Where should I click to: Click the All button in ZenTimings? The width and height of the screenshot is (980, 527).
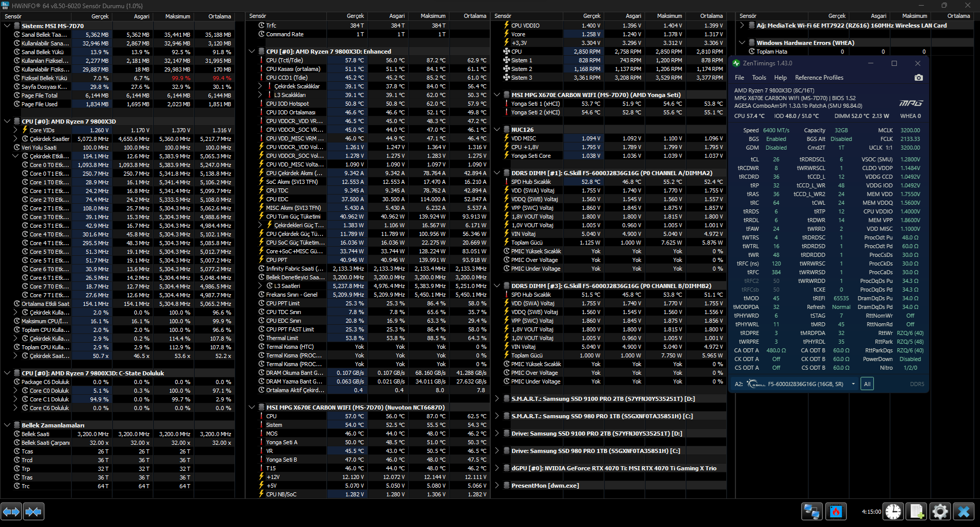pos(867,384)
